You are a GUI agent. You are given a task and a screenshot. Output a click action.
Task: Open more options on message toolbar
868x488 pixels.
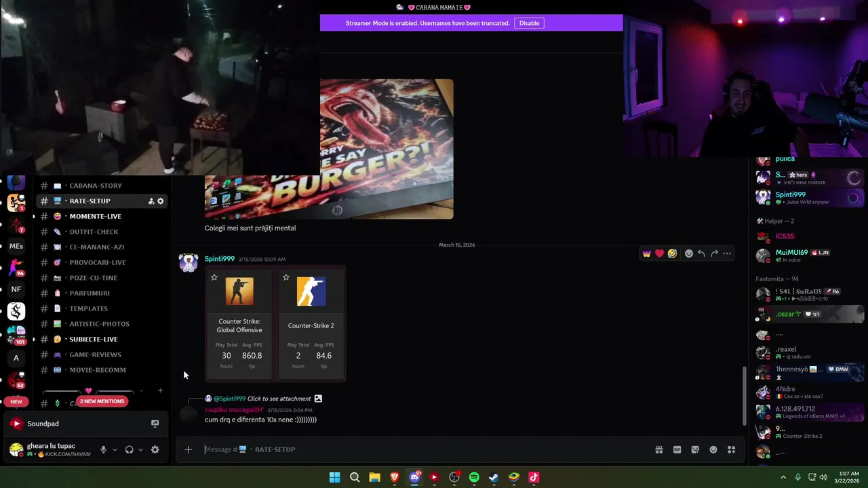pyautogui.click(x=727, y=253)
